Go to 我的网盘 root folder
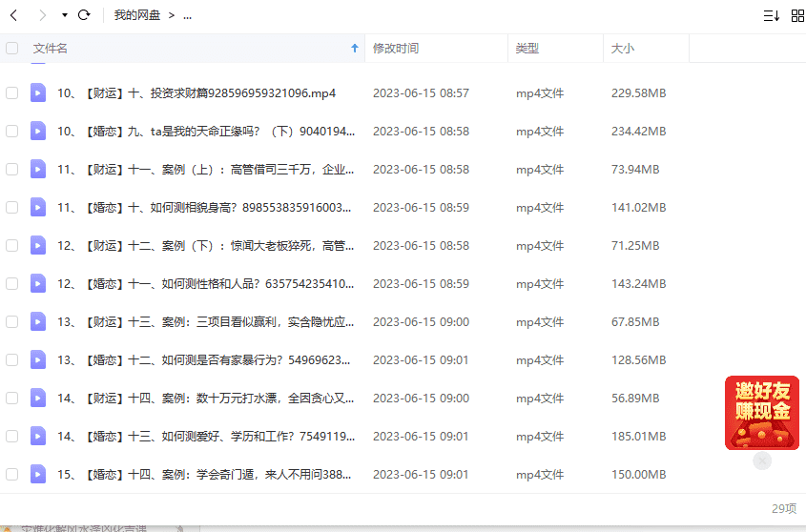This screenshot has width=806, height=532. click(x=135, y=15)
